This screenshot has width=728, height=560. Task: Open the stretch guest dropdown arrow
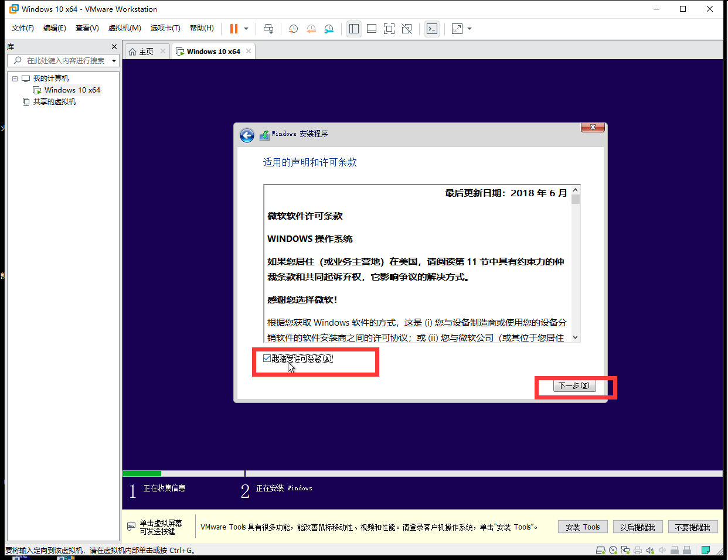coord(470,29)
